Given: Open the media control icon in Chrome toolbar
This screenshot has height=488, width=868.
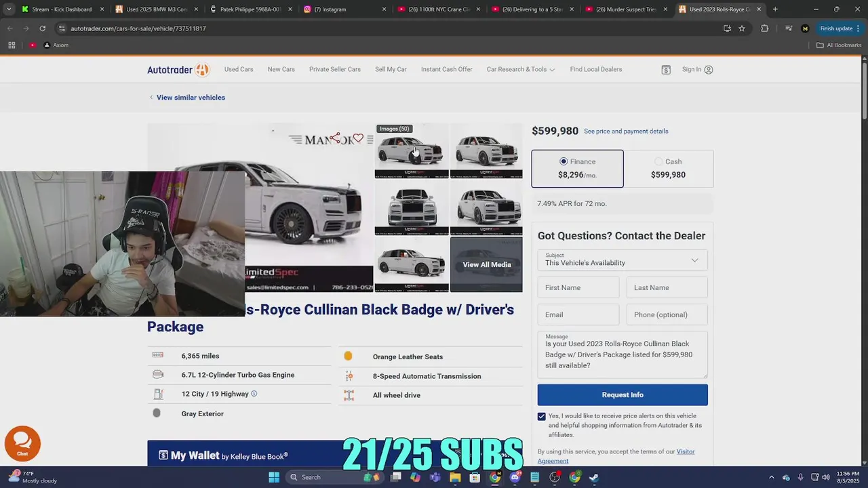Looking at the screenshot, I should (788, 28).
